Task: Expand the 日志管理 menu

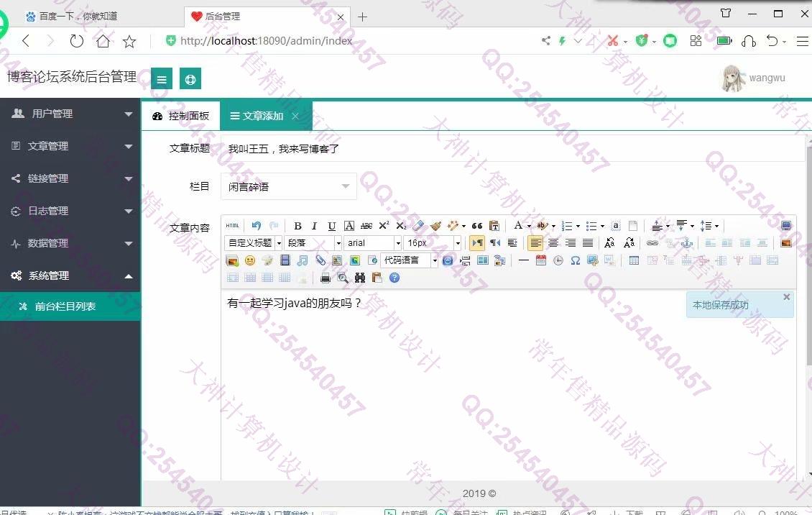Action: 70,211
